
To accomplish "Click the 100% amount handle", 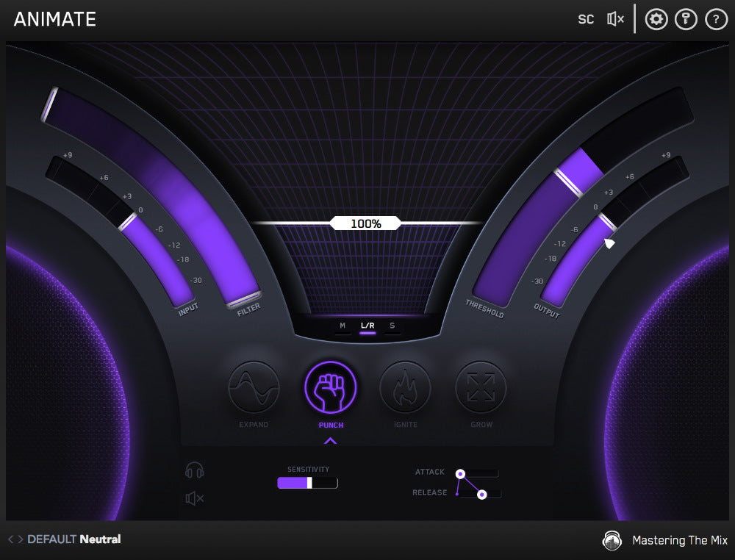I will tap(365, 223).
